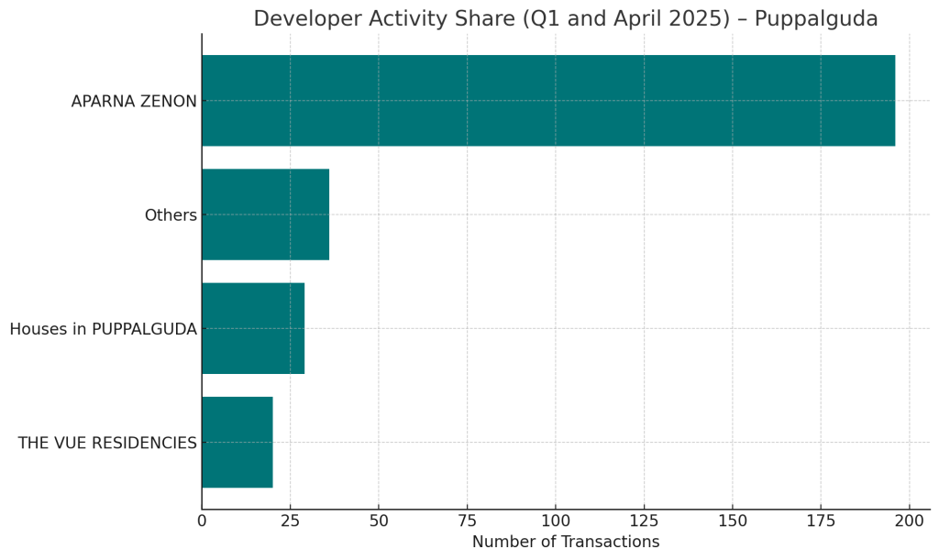
Task: Select the APARNA ZENON bar
Action: pos(548,101)
